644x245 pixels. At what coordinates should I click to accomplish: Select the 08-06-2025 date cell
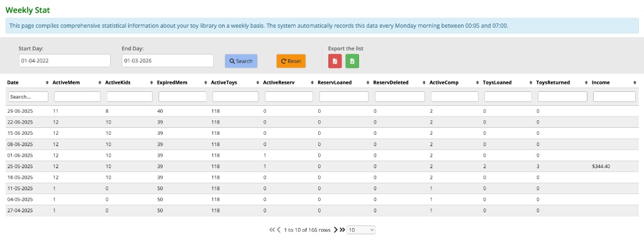(20, 144)
